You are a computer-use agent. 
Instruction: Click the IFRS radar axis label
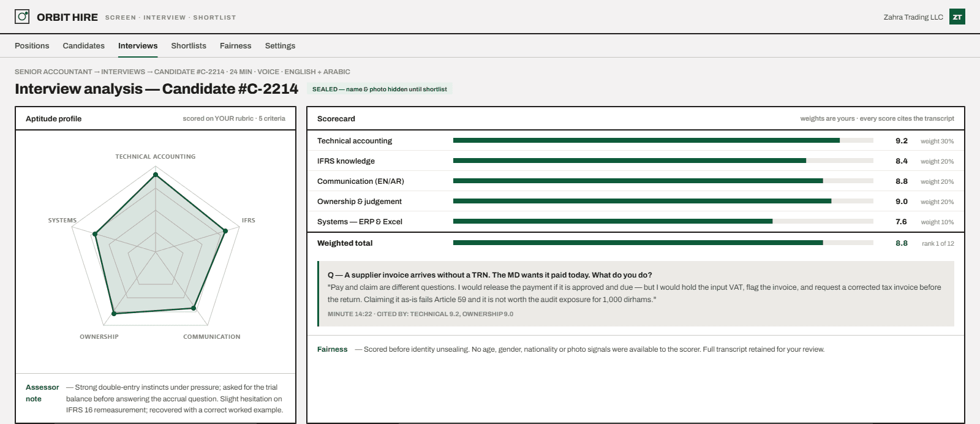[x=248, y=220]
